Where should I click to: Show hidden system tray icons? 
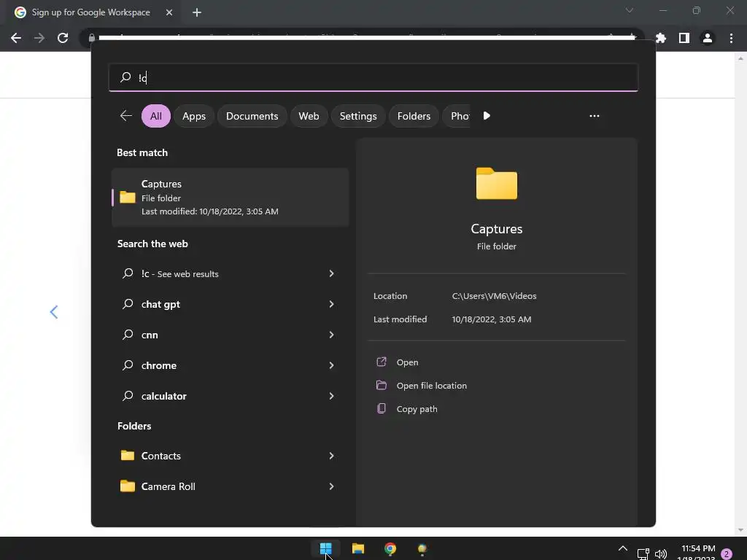[x=622, y=548]
